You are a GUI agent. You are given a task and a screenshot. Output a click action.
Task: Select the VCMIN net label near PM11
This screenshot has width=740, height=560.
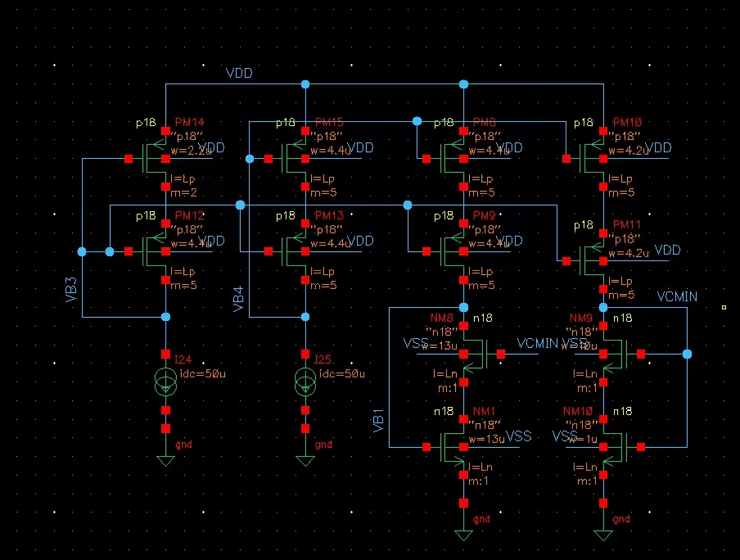677,296
